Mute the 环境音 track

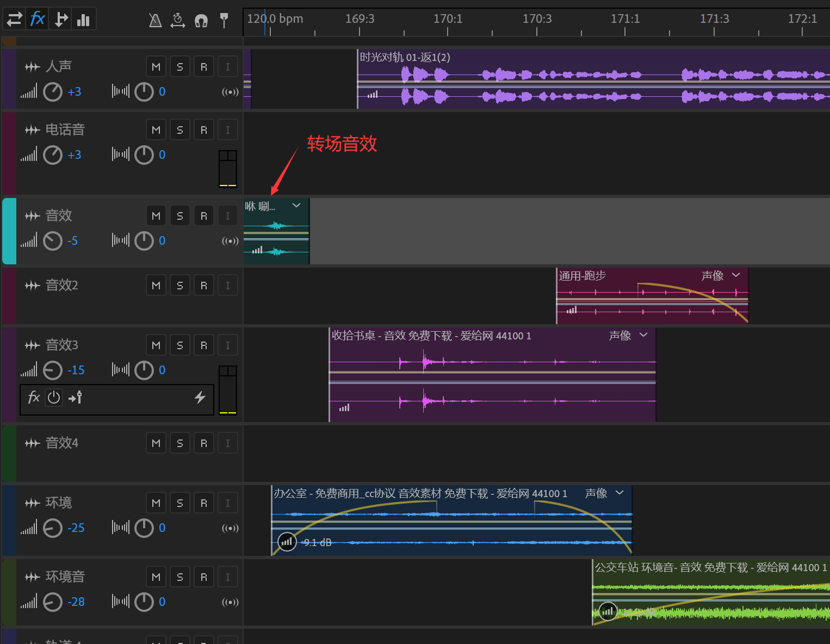tap(156, 577)
